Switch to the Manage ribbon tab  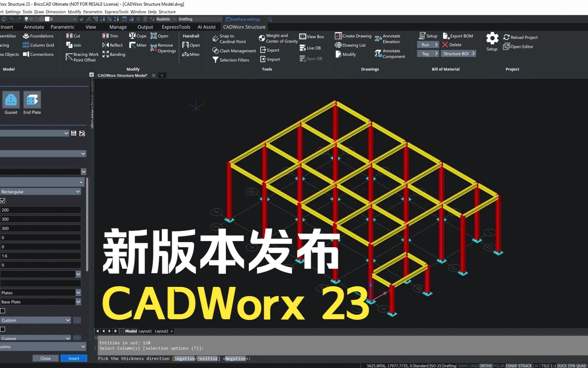pyautogui.click(x=118, y=27)
